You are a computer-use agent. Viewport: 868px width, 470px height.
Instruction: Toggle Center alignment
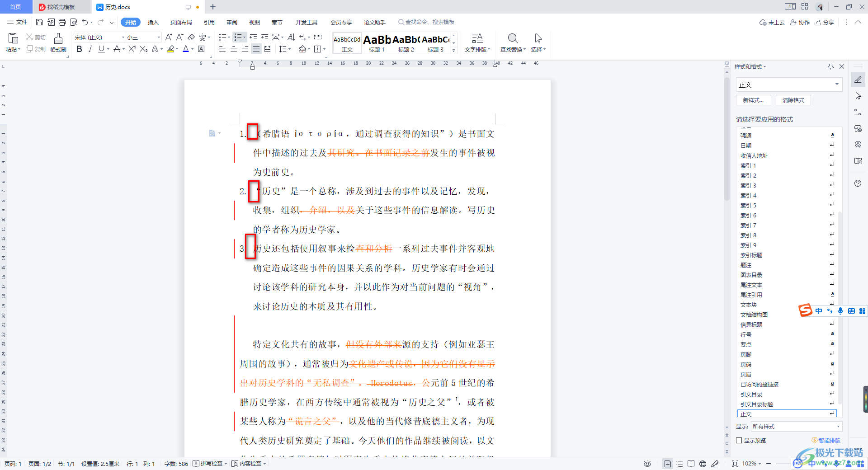[233, 49]
